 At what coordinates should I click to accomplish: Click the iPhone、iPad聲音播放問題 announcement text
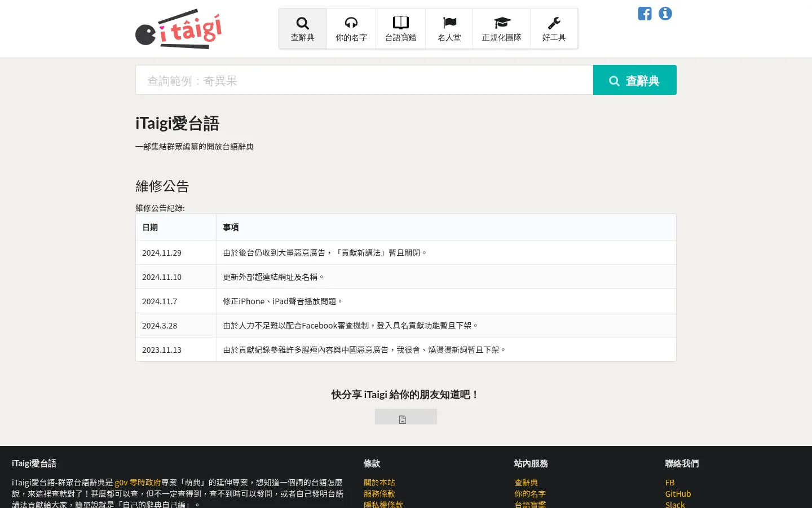283,301
